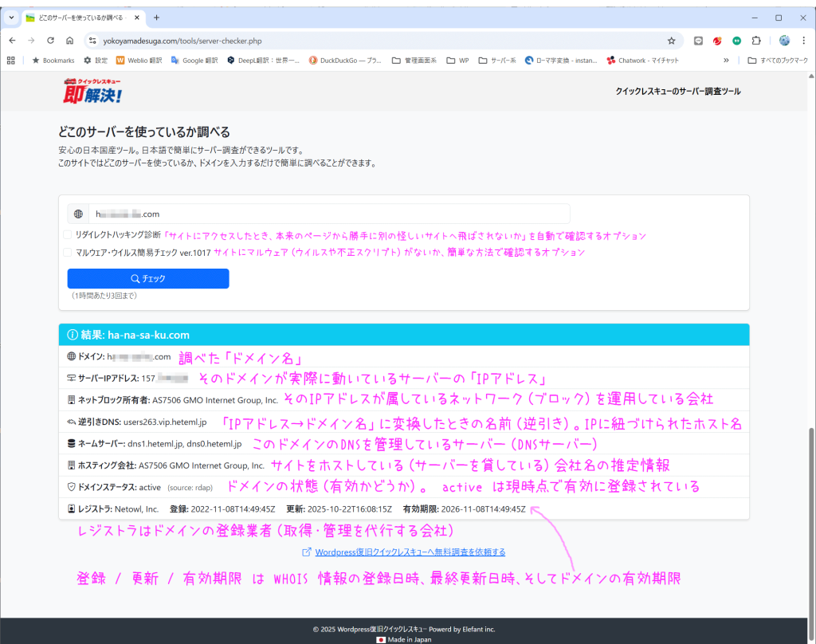Viewport: 816px width, 644px height.
Task: Open the Chrome three-dot menu
Action: click(x=804, y=41)
